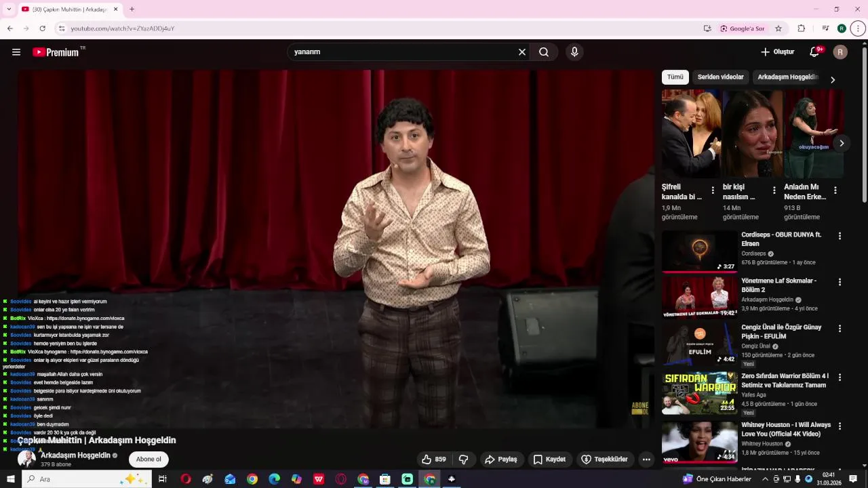Open options for Zero Sıfırdan Warrior video
868x488 pixels.
click(x=840, y=377)
